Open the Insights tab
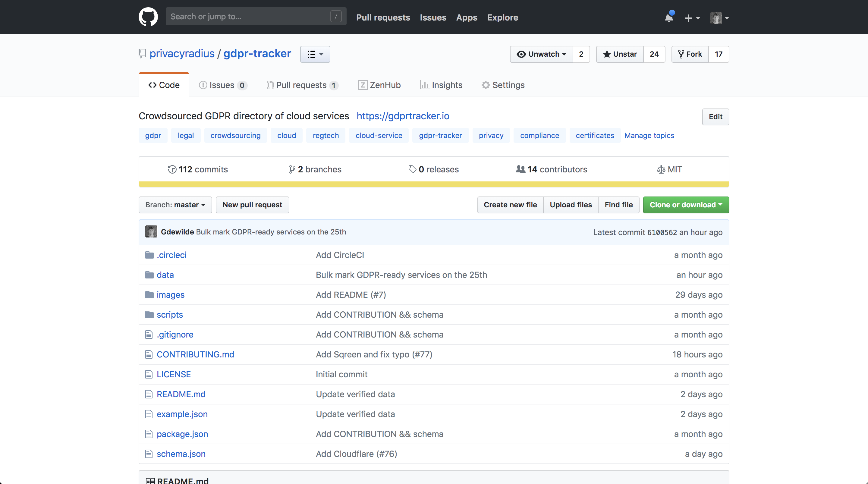The width and height of the screenshot is (868, 484). point(441,85)
